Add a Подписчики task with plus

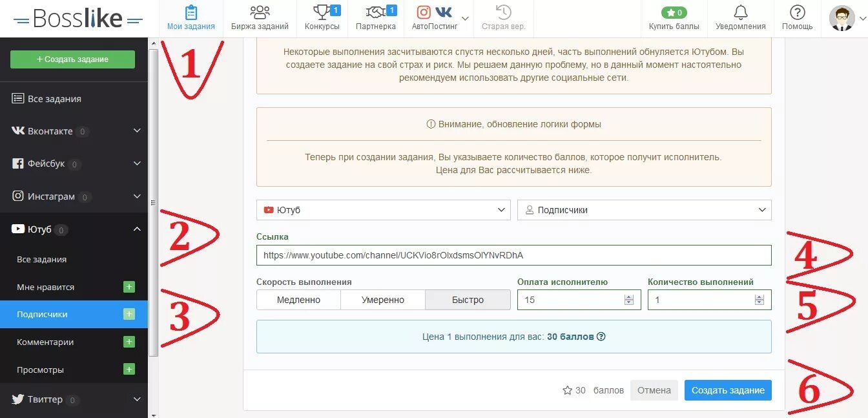click(x=129, y=315)
